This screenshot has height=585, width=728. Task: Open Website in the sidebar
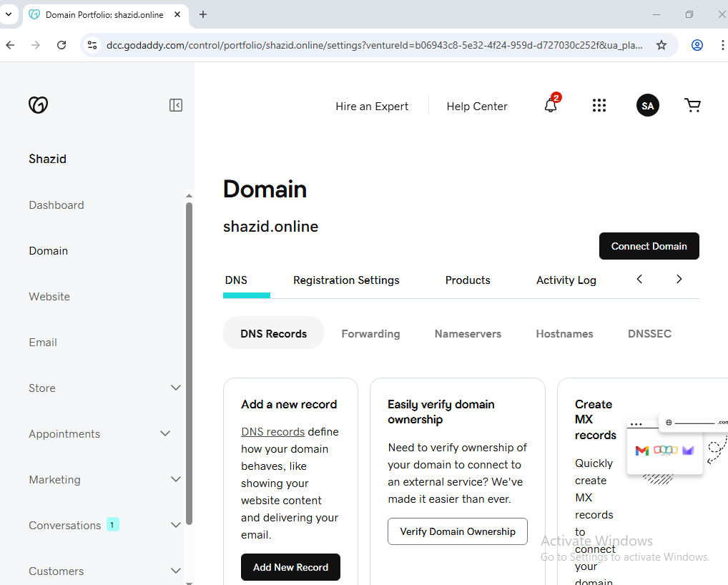click(x=49, y=297)
